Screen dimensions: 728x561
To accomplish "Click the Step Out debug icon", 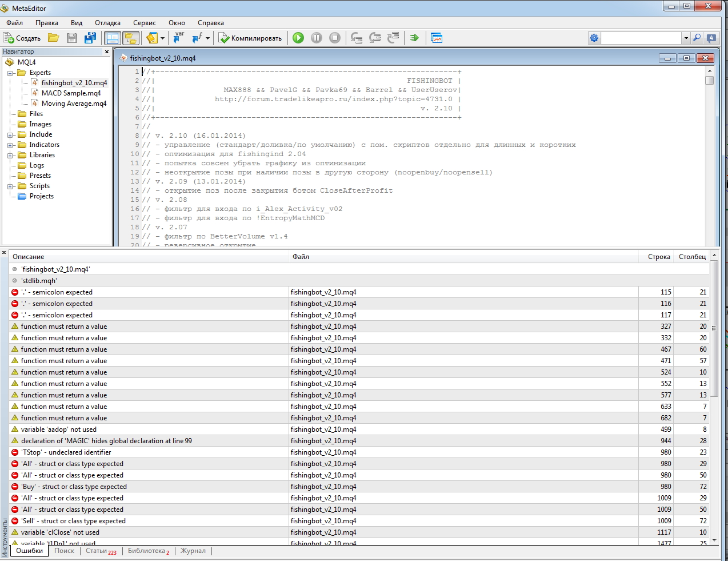I will [393, 38].
